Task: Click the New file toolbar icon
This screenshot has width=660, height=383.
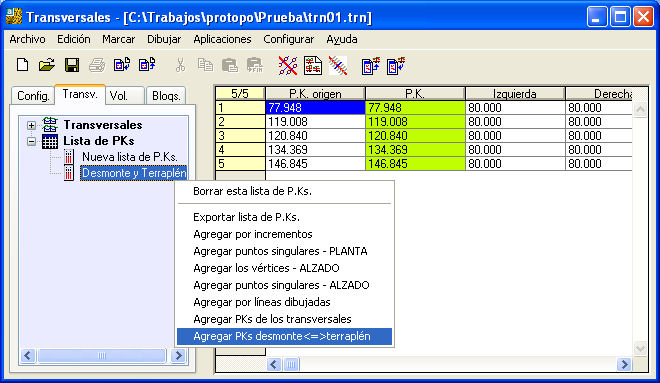Action: point(22,65)
